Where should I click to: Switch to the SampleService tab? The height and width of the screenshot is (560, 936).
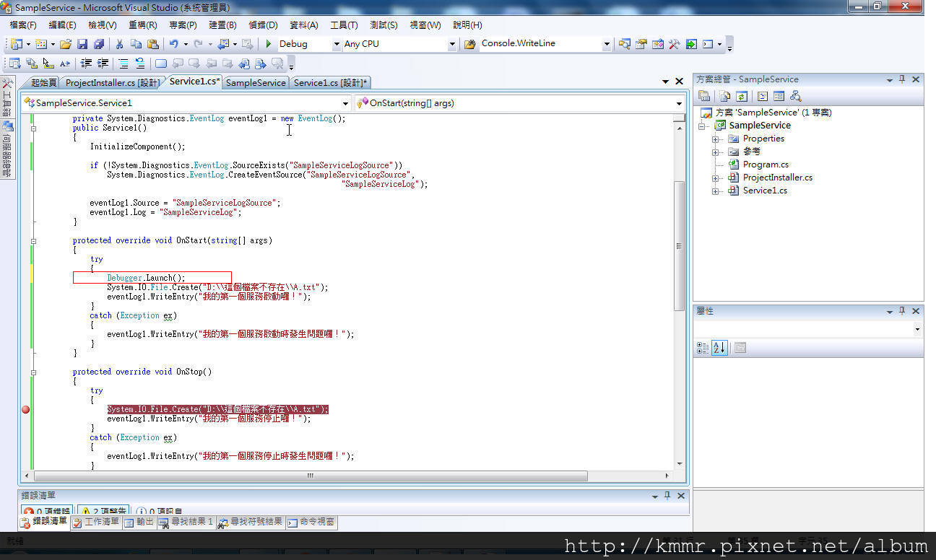point(256,83)
